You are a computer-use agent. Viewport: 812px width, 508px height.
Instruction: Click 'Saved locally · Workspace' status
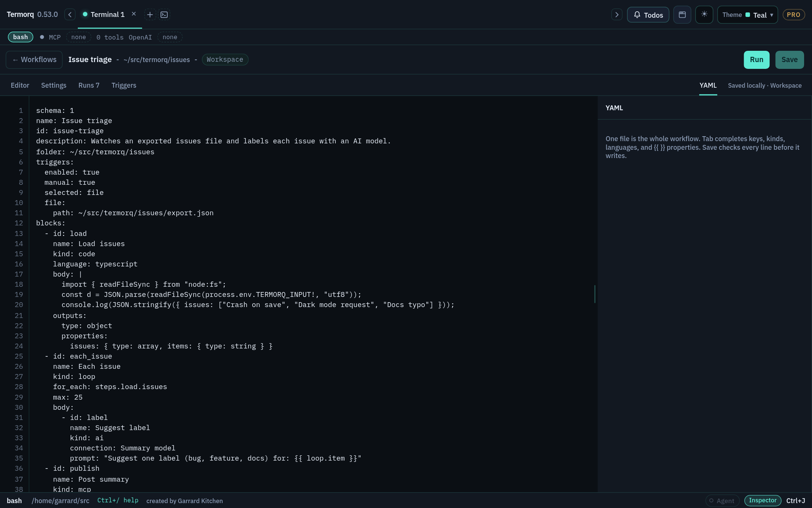(x=765, y=85)
